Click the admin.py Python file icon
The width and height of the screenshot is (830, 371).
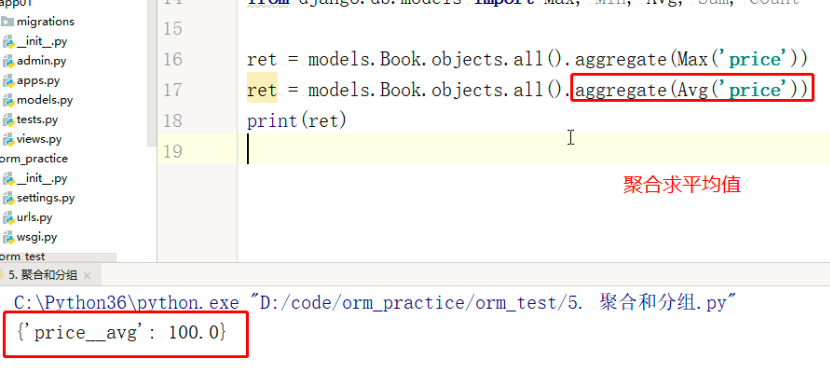pos(8,61)
